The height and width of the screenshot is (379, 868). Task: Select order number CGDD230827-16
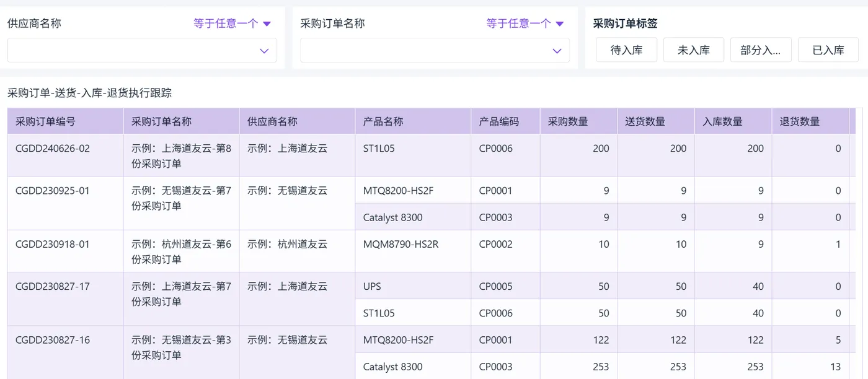(53, 341)
